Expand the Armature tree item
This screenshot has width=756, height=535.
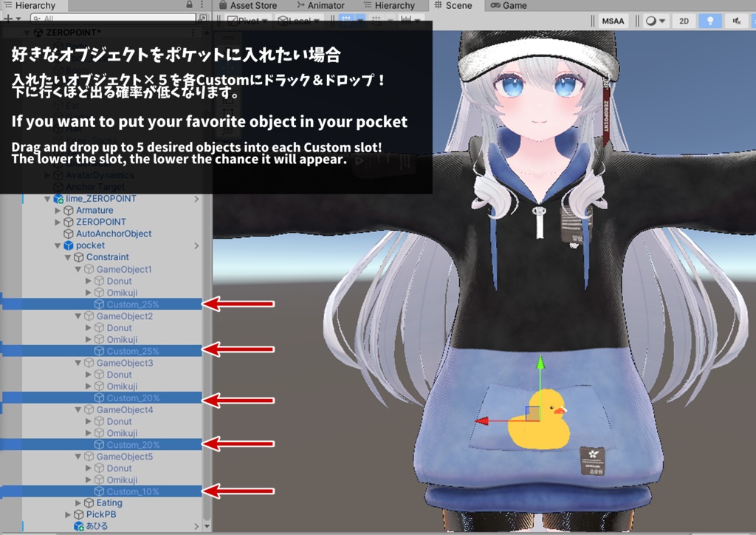click(x=56, y=211)
